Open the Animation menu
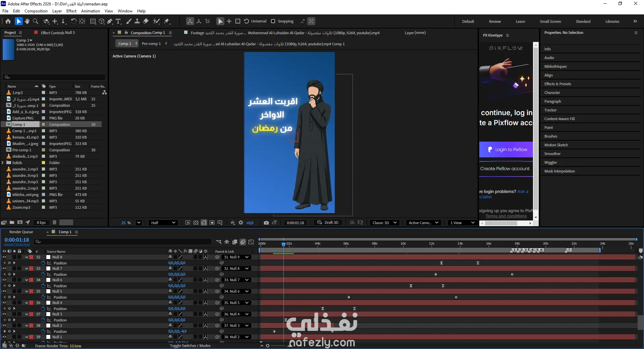This screenshot has height=349, width=644. click(x=91, y=11)
